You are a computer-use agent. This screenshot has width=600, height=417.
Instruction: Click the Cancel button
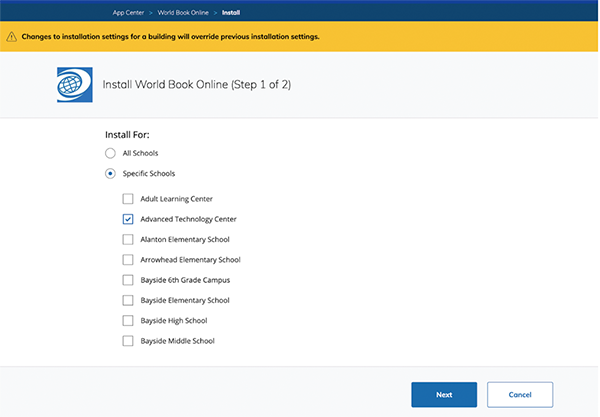(x=520, y=394)
